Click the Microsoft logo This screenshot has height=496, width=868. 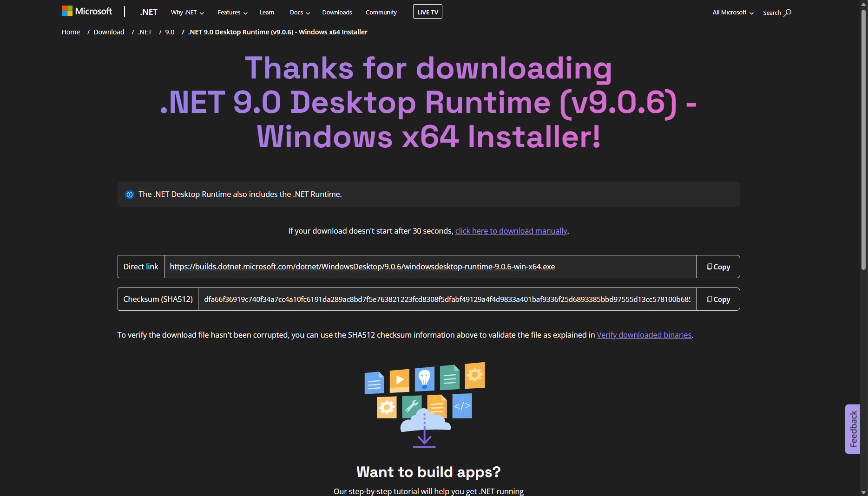click(87, 11)
